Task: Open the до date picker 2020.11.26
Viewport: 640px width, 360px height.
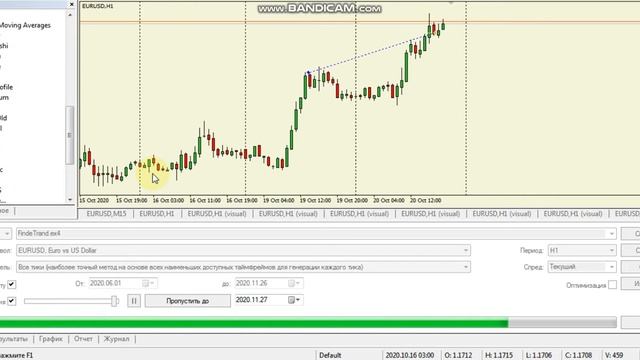Action: click(294, 283)
